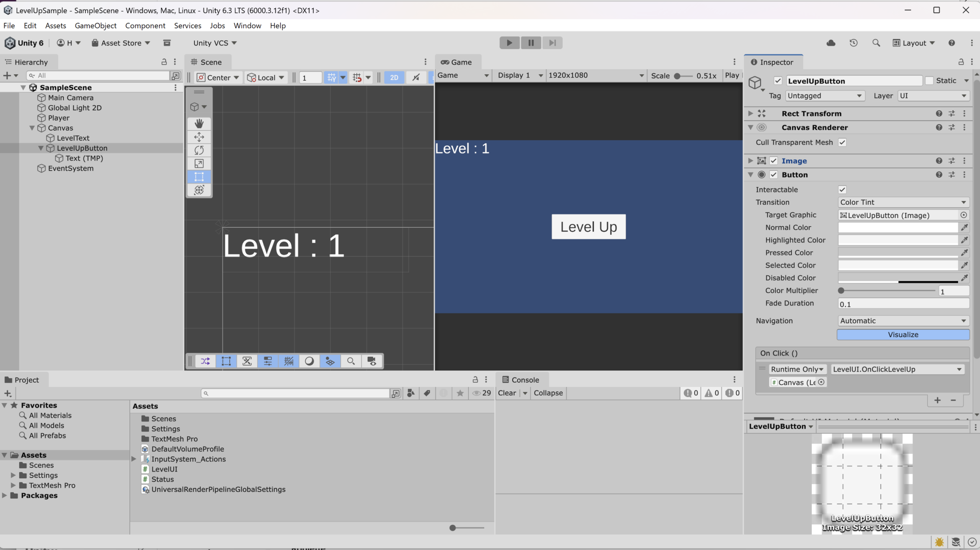Click the Visualize button
The image size is (980, 550).
point(903,335)
